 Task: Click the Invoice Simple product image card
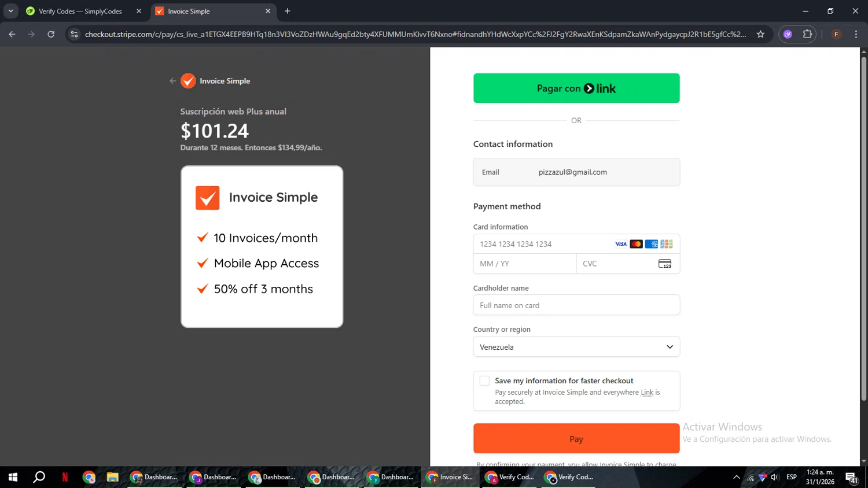pyautogui.click(x=262, y=247)
